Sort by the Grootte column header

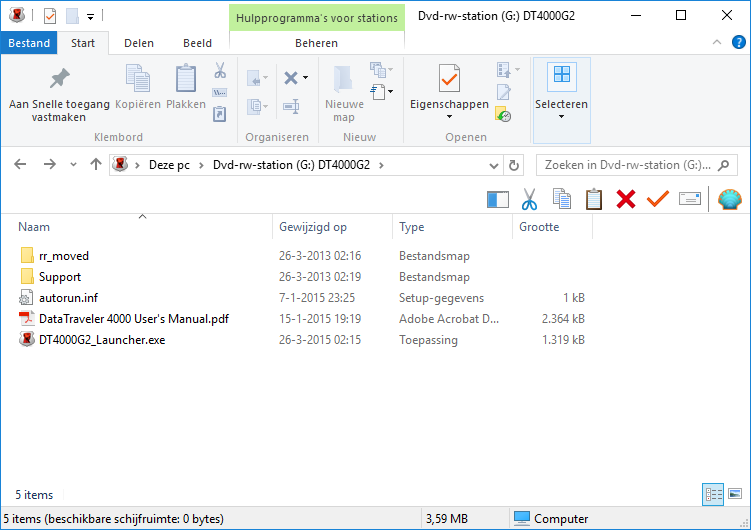tap(539, 227)
